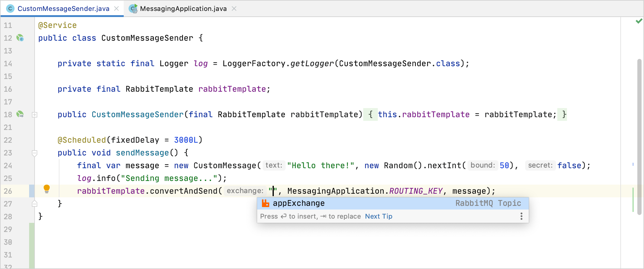Viewport: 644px width, 269px height.
Task: Click the MessagingApplication.java runnable class icon
Action: (x=133, y=9)
